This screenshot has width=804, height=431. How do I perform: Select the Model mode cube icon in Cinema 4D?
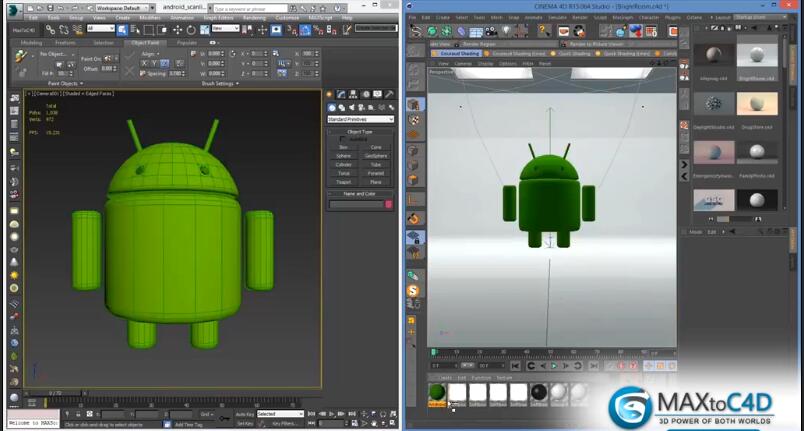point(412,105)
